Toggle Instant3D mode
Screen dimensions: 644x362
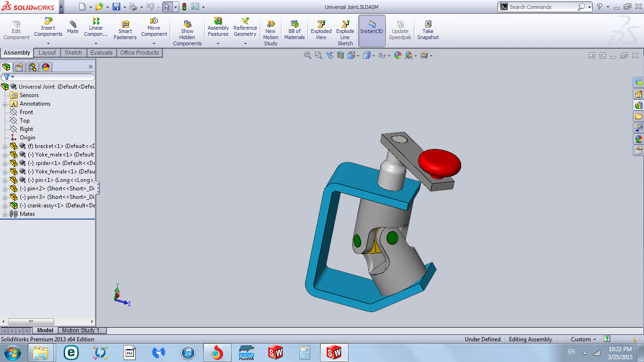coord(372,30)
